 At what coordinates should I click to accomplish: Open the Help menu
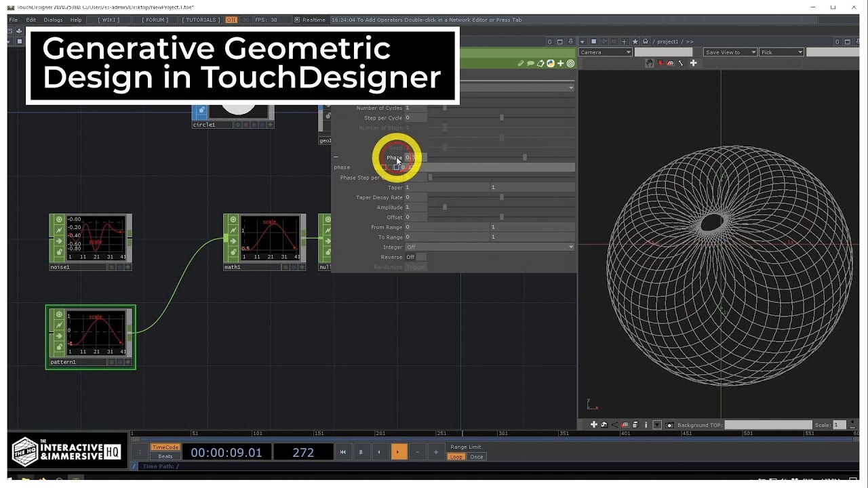tap(76, 20)
